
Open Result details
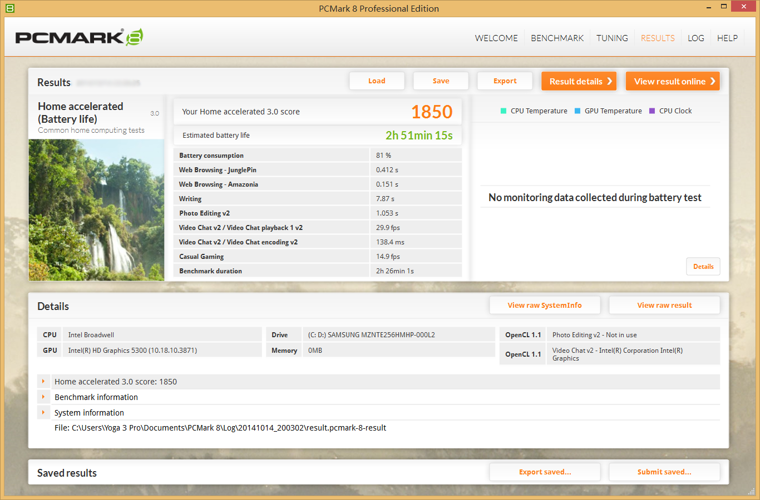[579, 81]
